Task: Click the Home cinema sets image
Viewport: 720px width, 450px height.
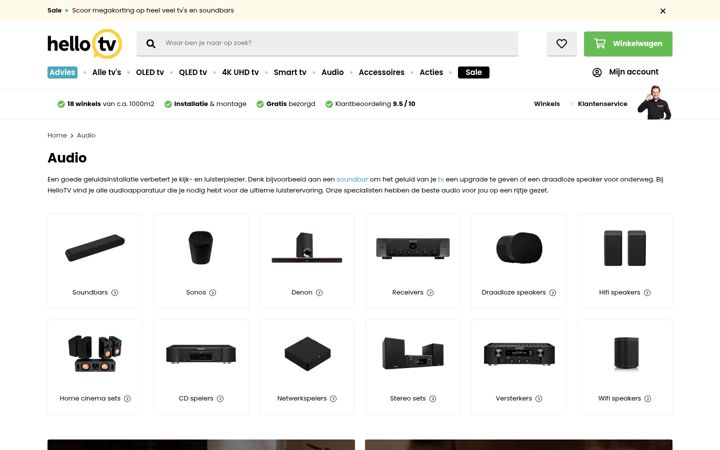Action: 95,353
